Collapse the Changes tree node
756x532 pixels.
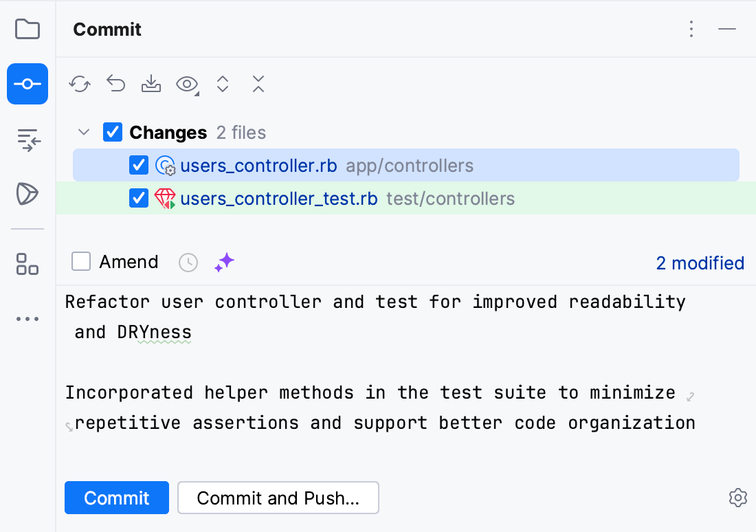pos(85,132)
